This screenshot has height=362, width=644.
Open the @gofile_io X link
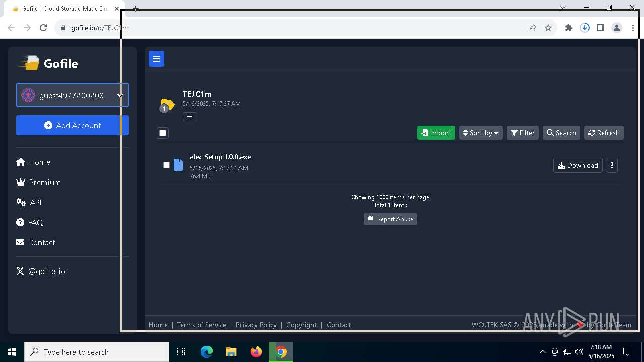pyautogui.click(x=41, y=271)
